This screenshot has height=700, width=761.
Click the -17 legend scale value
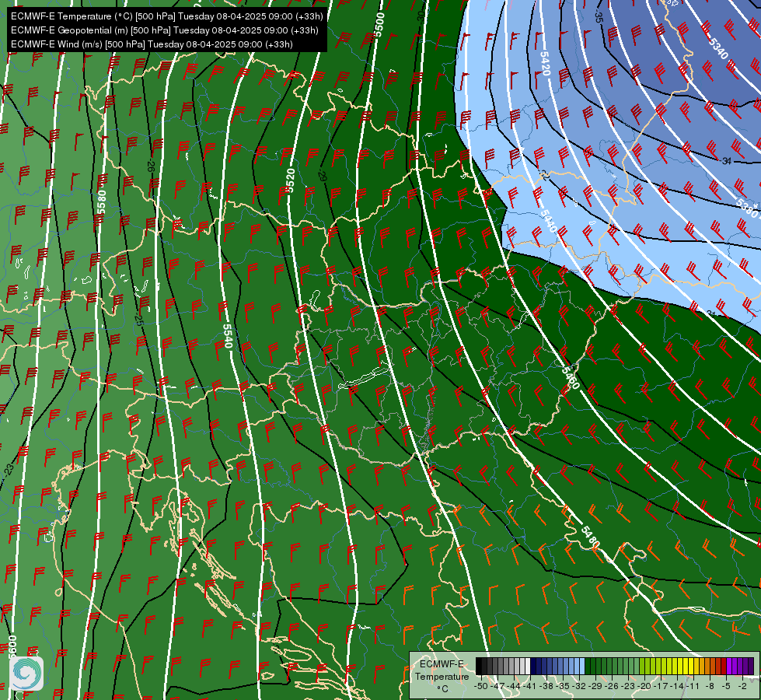coord(661,686)
